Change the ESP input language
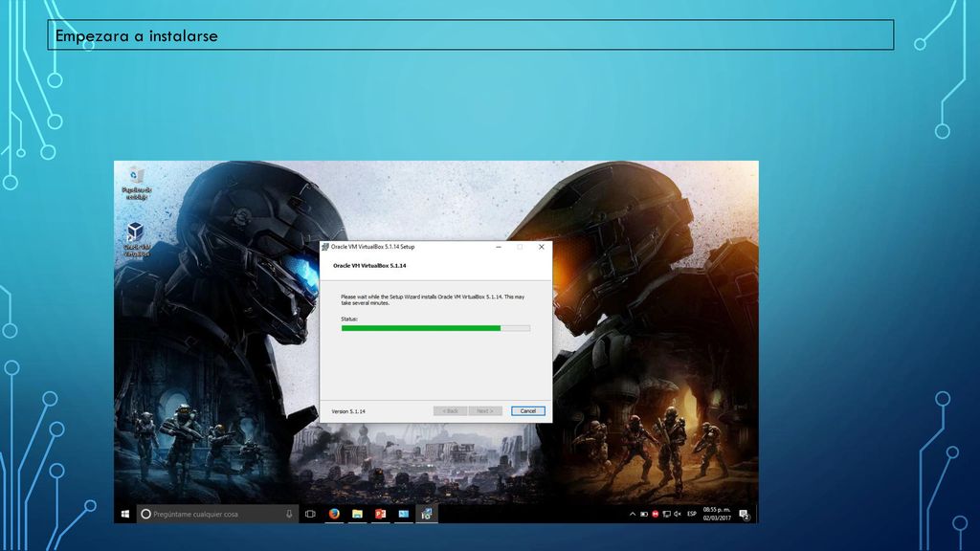The image size is (980, 551). tap(692, 514)
